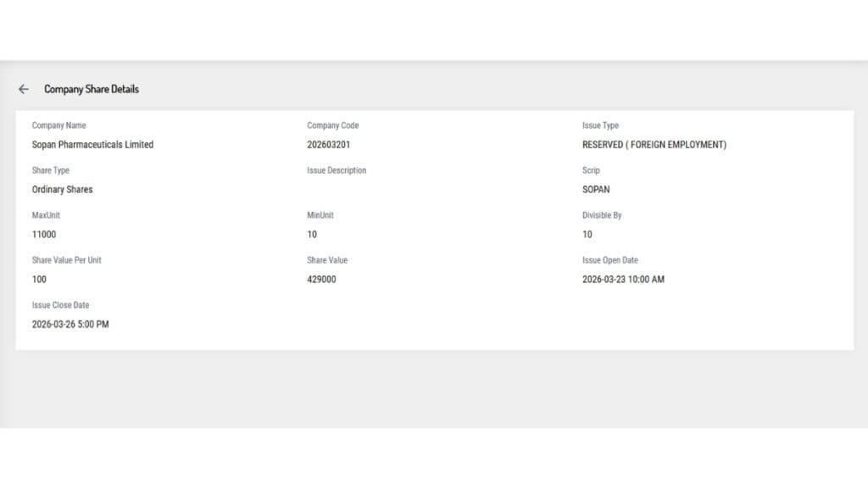
Task: Click the Issue Description label
Action: (x=337, y=170)
